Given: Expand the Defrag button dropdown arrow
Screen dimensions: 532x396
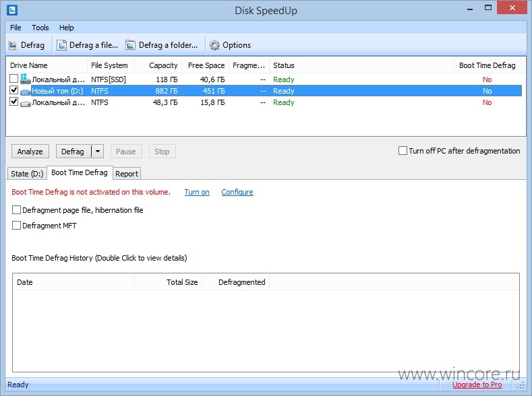Looking at the screenshot, I should coord(98,152).
